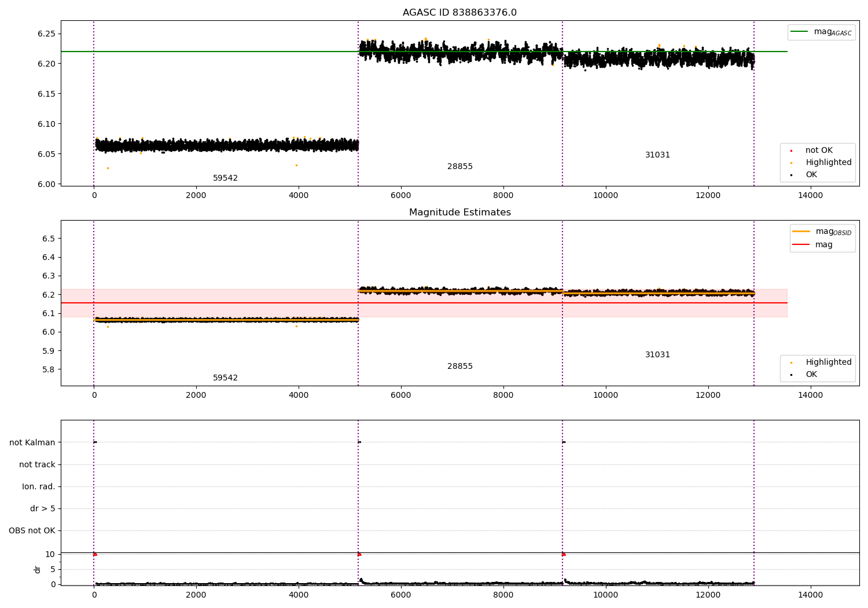The image size is (868, 608).
Task: Click the "not track" axis label
Action: (37, 465)
